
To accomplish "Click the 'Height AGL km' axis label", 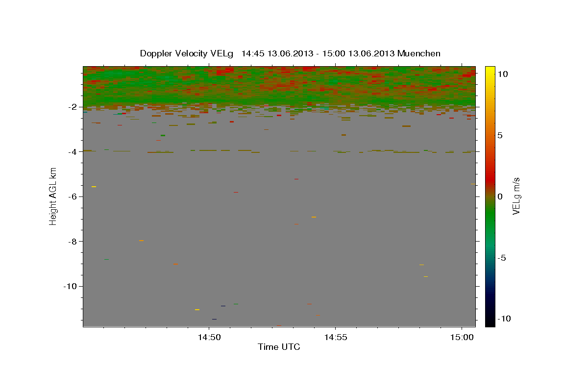I will [x=53, y=196].
